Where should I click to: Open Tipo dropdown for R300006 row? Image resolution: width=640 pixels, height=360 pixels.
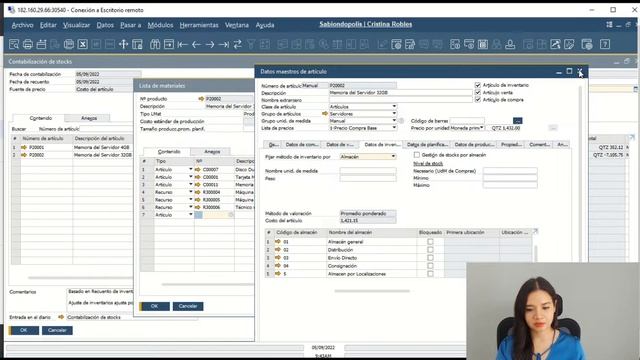(x=191, y=207)
